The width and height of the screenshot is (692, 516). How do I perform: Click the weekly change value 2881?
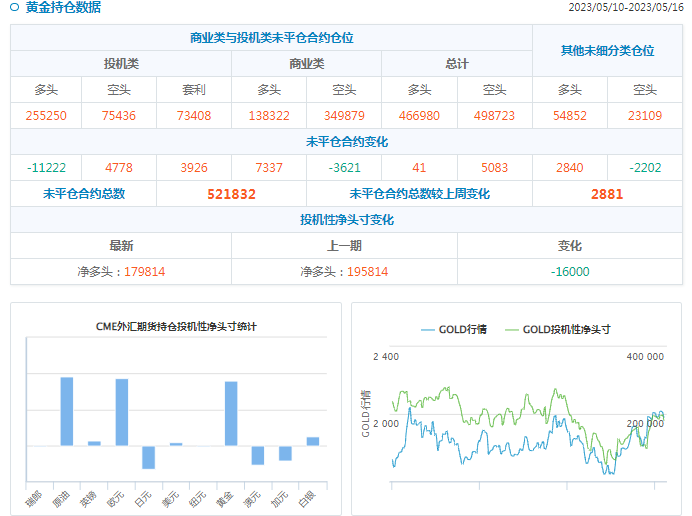click(606, 194)
